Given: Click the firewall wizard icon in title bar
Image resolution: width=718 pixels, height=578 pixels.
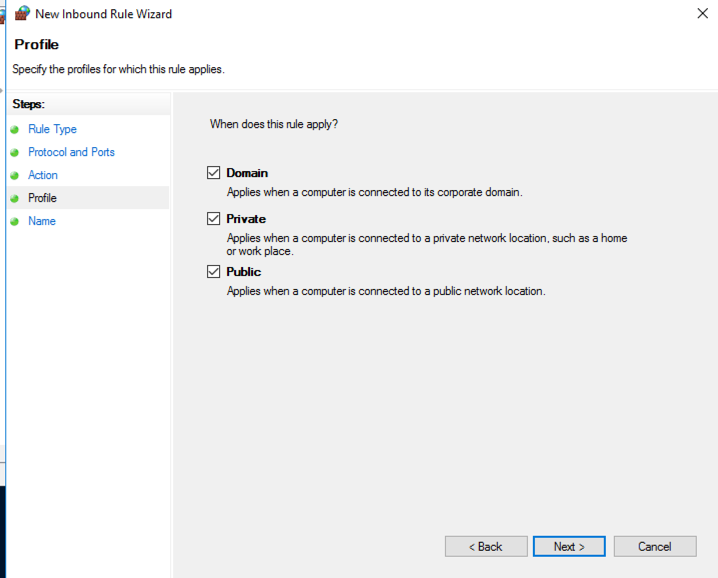Looking at the screenshot, I should coord(22,14).
